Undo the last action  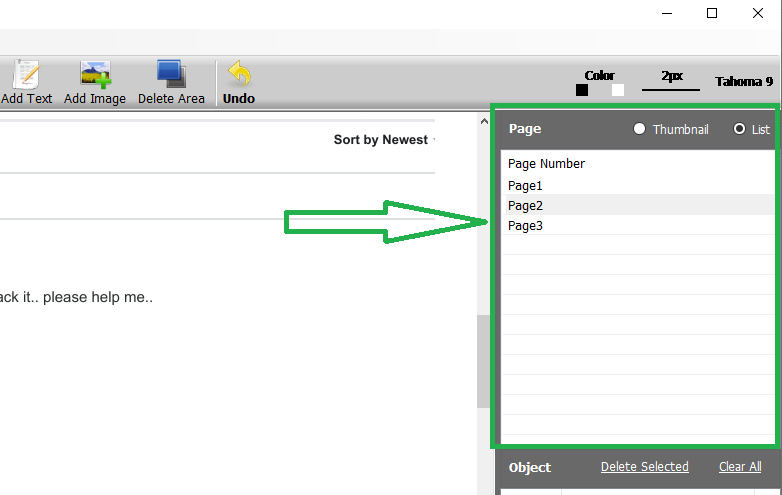pyautogui.click(x=239, y=82)
